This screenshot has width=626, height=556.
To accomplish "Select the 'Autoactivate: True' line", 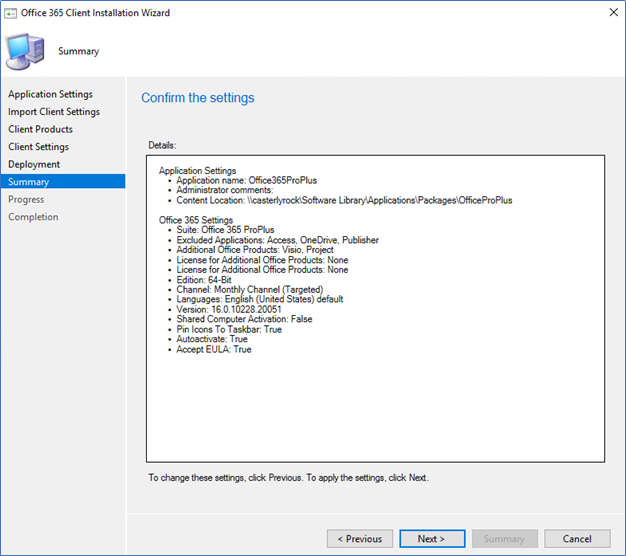I will coord(212,339).
